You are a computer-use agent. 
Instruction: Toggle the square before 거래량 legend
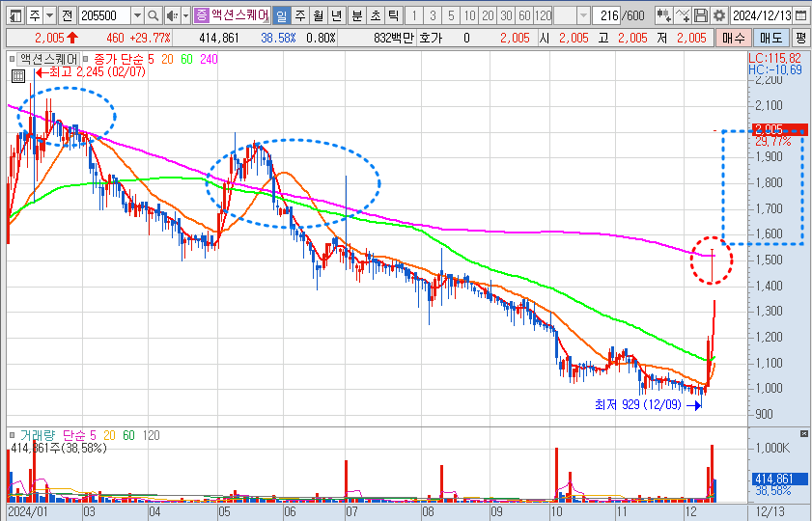(x=12, y=436)
